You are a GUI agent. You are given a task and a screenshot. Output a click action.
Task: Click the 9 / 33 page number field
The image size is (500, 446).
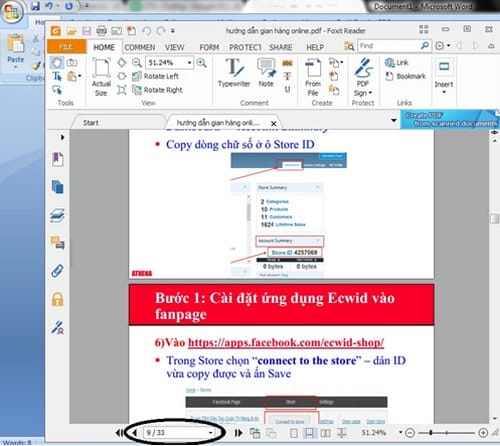tap(176, 433)
